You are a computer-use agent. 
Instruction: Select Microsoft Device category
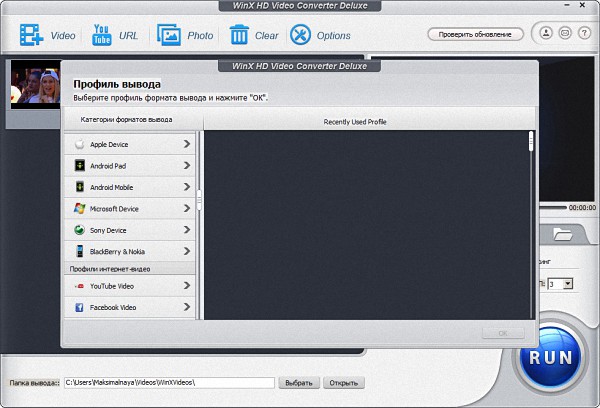[114, 209]
